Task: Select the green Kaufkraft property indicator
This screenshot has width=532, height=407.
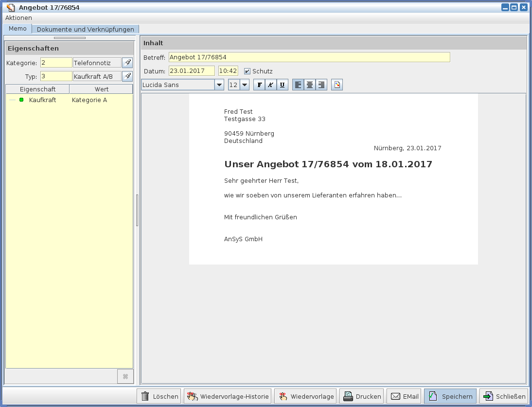Action: tap(21, 100)
